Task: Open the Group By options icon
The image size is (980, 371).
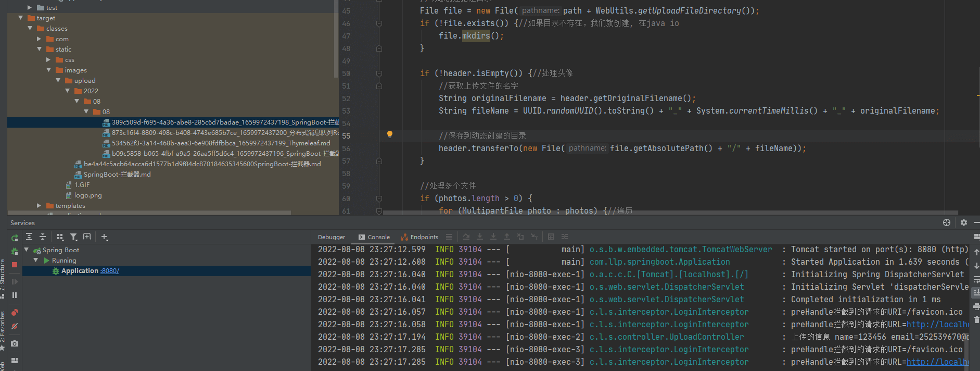Action: pyautogui.click(x=60, y=237)
